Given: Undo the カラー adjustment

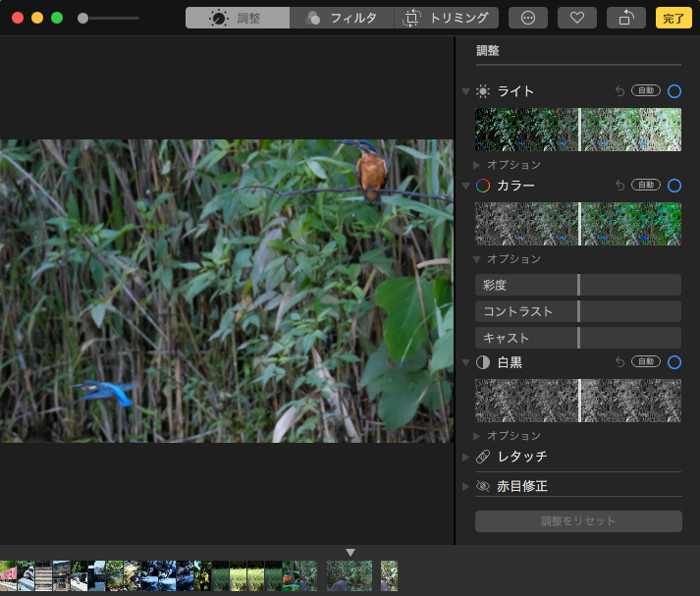Looking at the screenshot, I should click(x=619, y=186).
